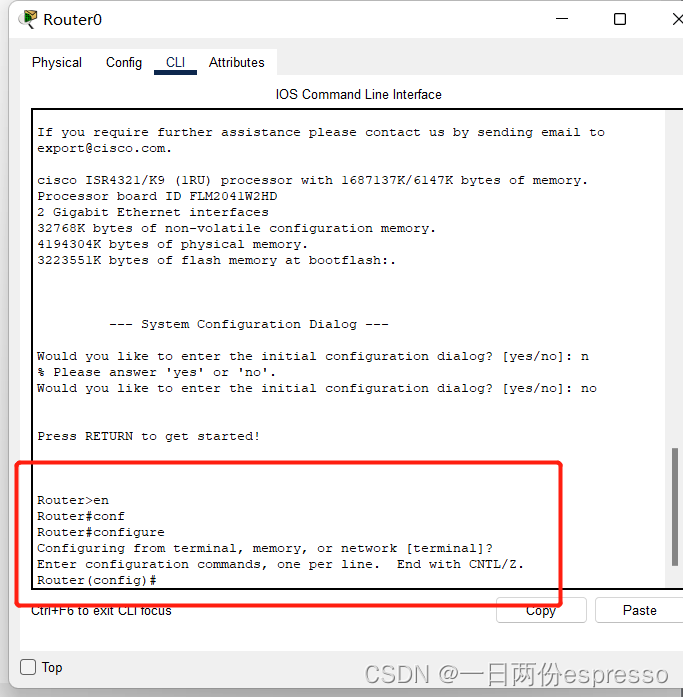683x697 pixels.
Task: Click the CLI vertical scrollbar thumb
Action: click(675, 507)
